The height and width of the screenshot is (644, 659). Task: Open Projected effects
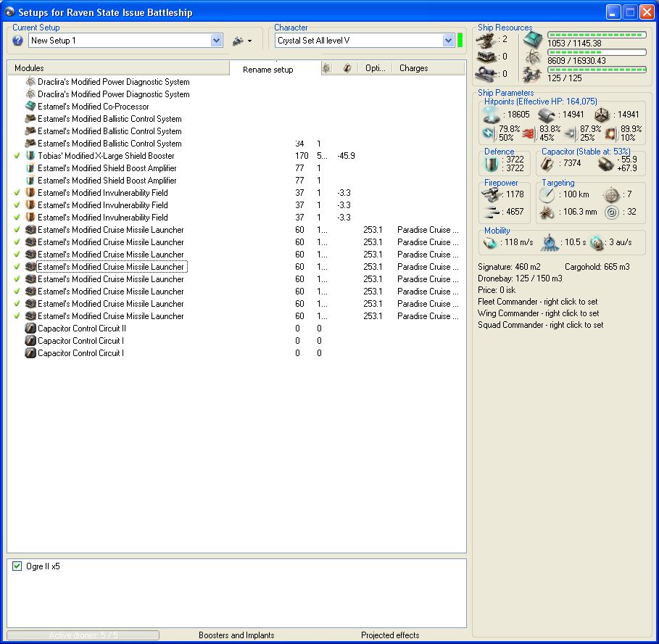point(390,635)
